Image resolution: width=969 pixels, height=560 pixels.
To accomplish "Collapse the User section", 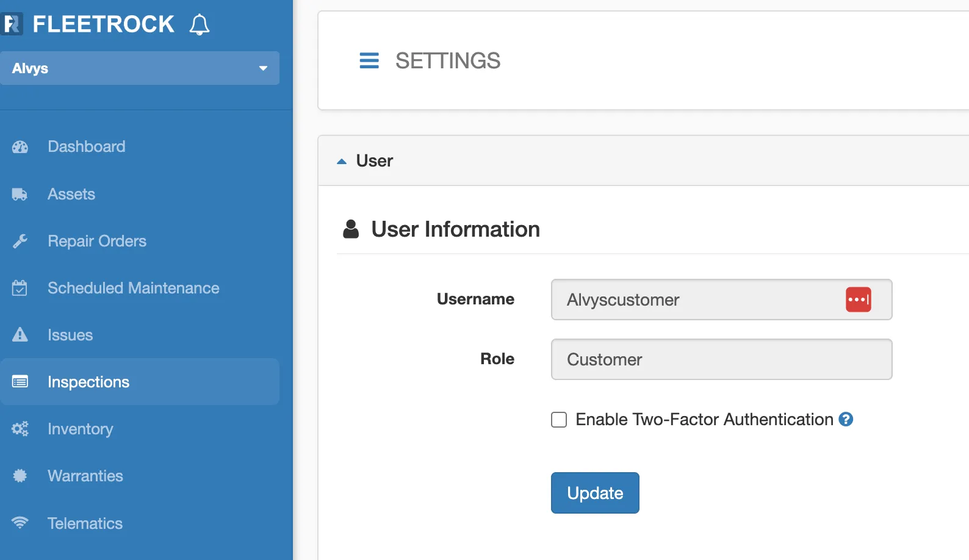I will [342, 161].
